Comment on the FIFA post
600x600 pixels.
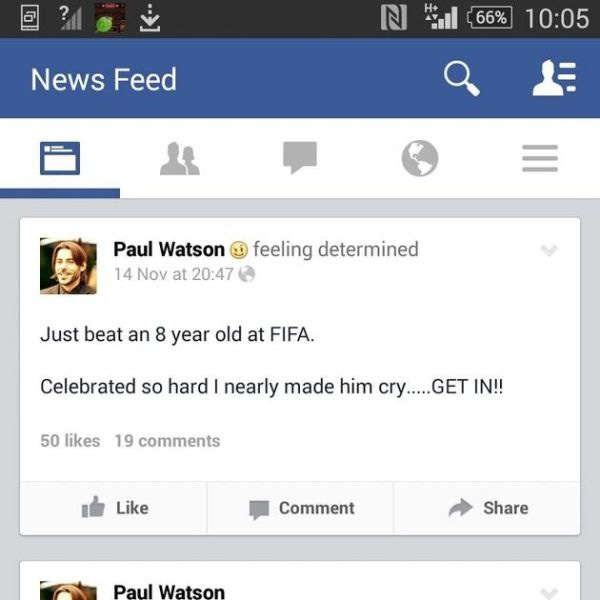click(x=300, y=508)
